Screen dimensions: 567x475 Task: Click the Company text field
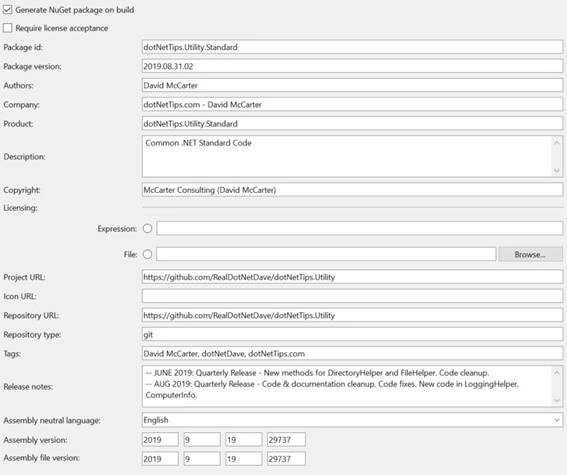(x=352, y=104)
